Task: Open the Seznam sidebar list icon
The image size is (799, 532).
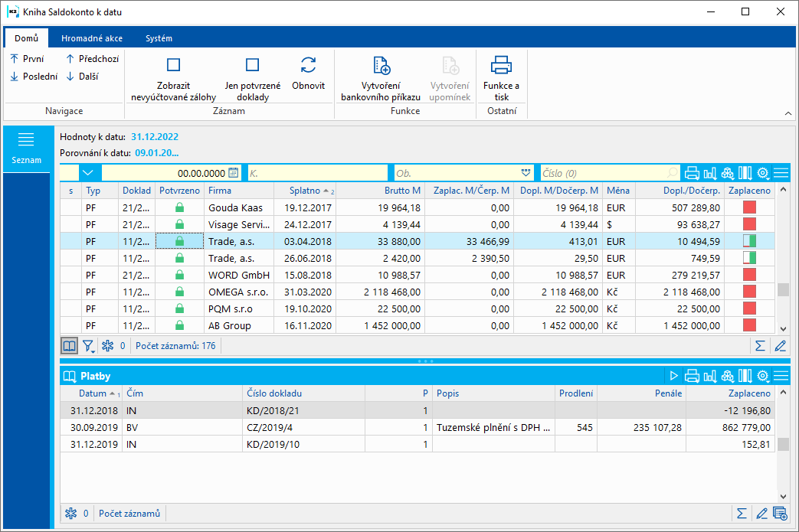Action: 27,139
